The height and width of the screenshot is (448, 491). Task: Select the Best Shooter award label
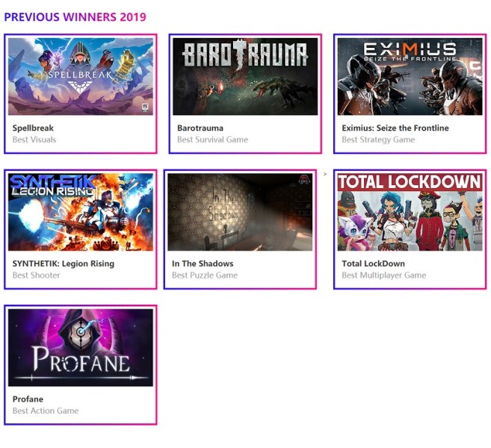pos(36,275)
